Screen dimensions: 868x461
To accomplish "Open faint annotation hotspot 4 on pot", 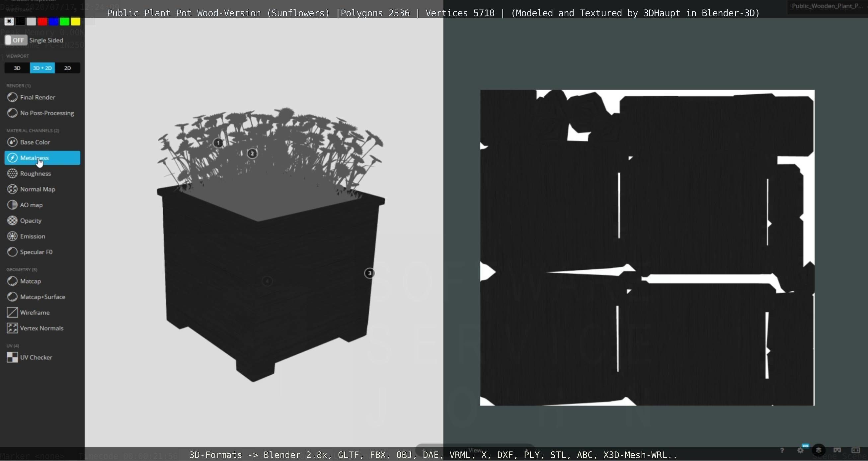I will [267, 281].
